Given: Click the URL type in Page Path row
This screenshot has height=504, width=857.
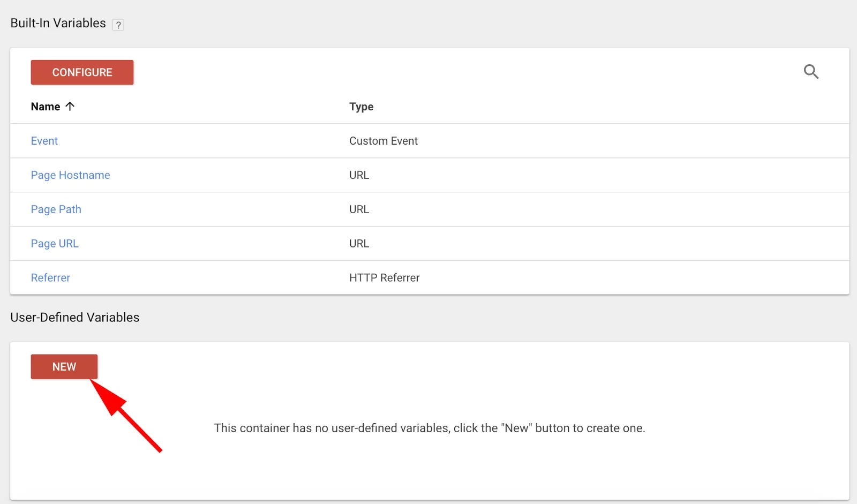Looking at the screenshot, I should tap(359, 209).
